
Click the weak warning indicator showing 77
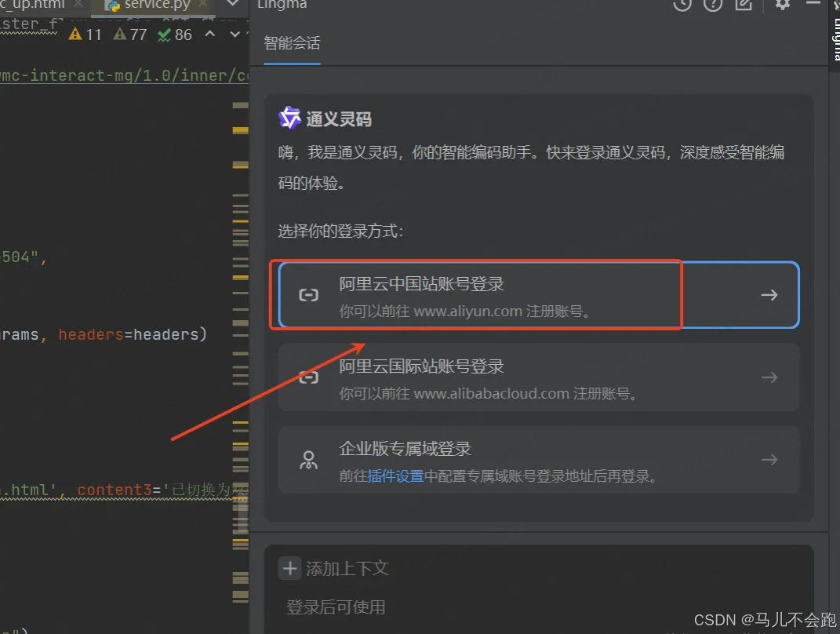tap(130, 35)
